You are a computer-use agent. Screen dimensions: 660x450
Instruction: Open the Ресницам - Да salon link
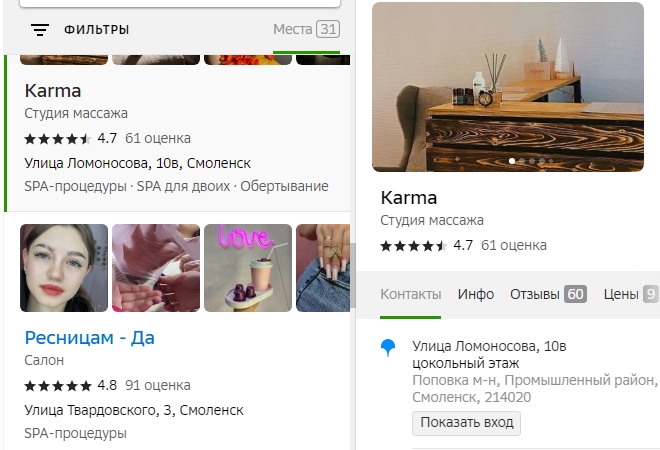click(90, 338)
